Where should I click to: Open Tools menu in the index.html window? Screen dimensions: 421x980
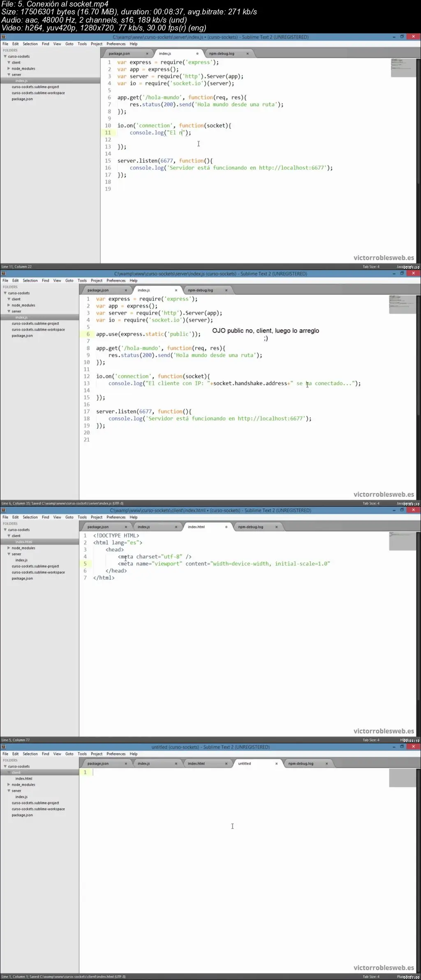[x=82, y=517]
